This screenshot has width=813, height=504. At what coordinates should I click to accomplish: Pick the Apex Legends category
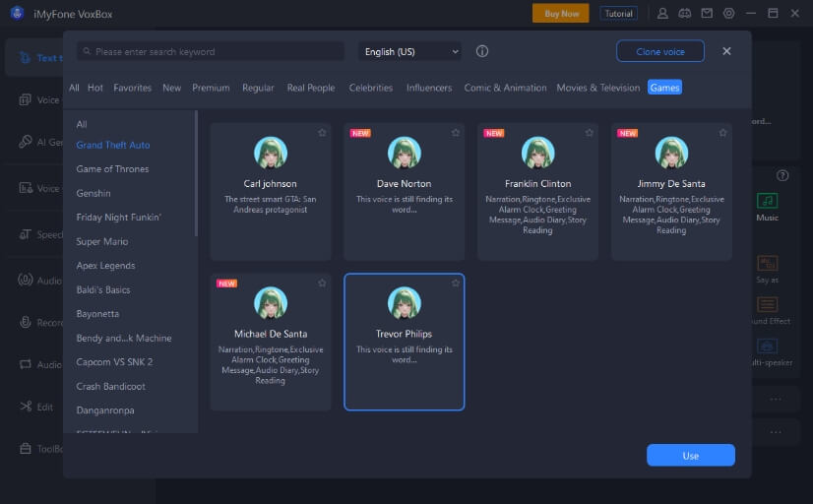pyautogui.click(x=105, y=266)
